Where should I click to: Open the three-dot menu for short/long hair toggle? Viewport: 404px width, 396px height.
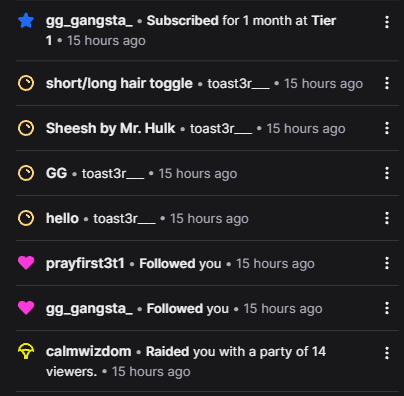point(387,83)
